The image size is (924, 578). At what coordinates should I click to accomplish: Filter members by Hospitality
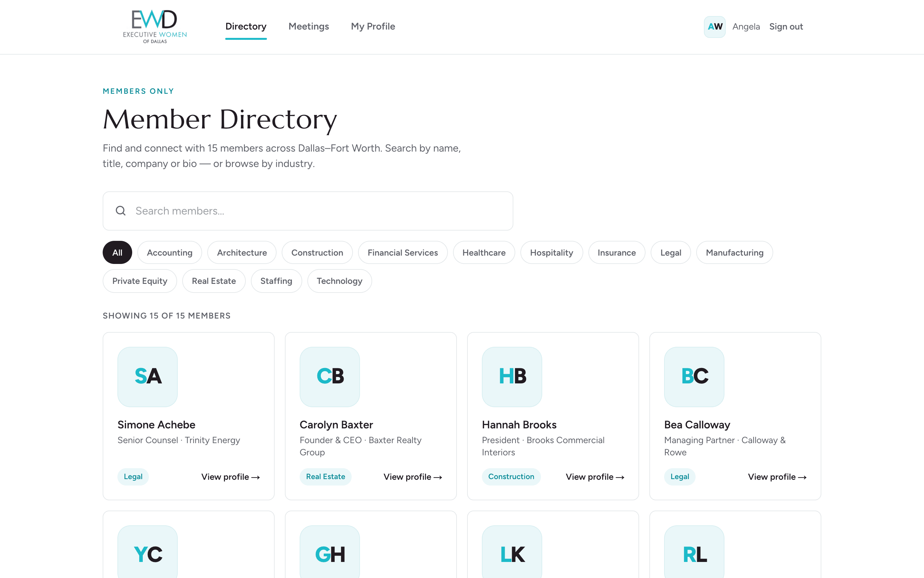click(551, 252)
